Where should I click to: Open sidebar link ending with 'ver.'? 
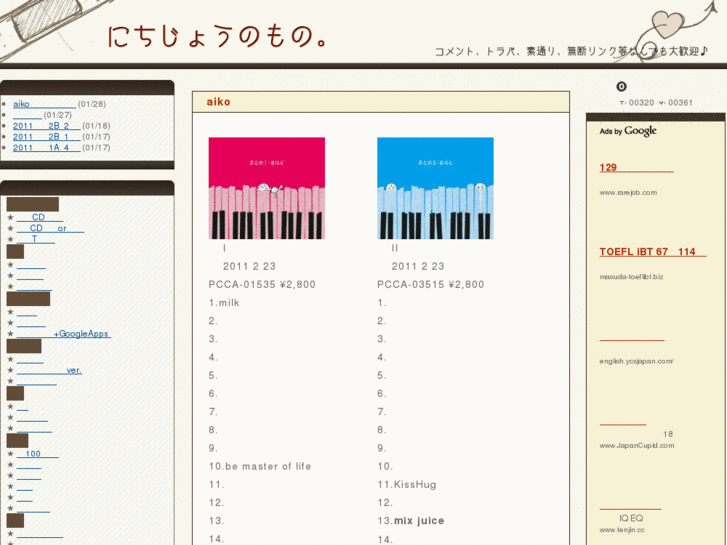coord(49,370)
